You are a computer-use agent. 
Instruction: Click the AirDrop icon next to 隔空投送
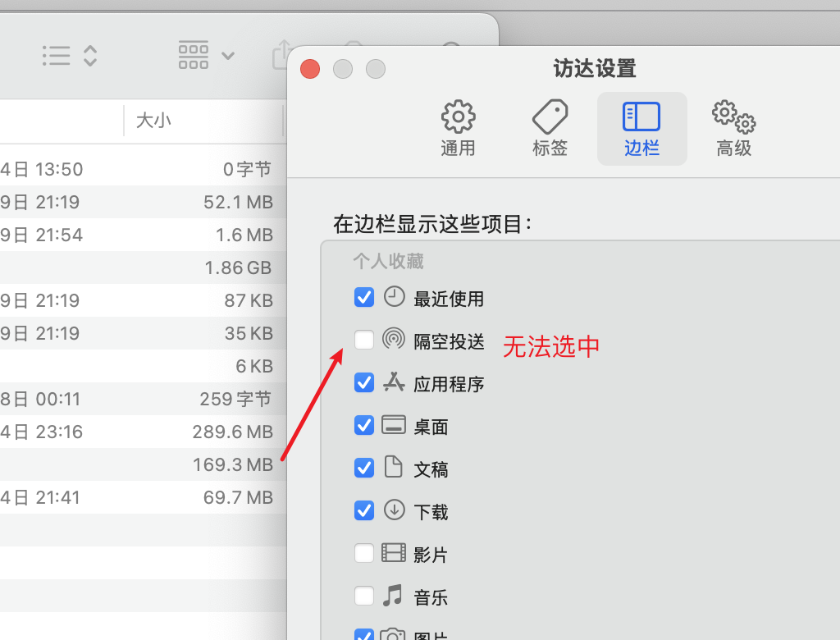coord(394,340)
